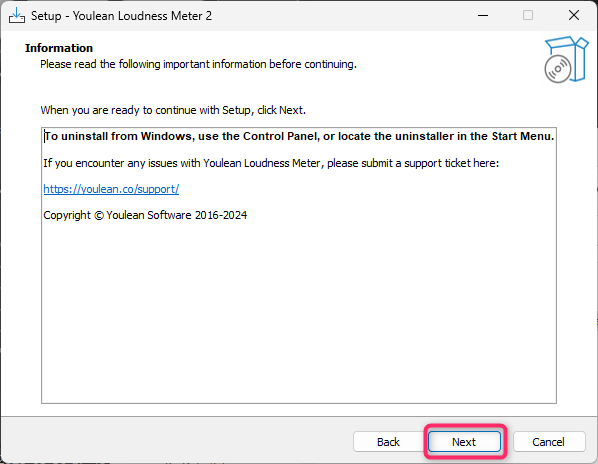Click the setup download icon in title bar

(17, 16)
